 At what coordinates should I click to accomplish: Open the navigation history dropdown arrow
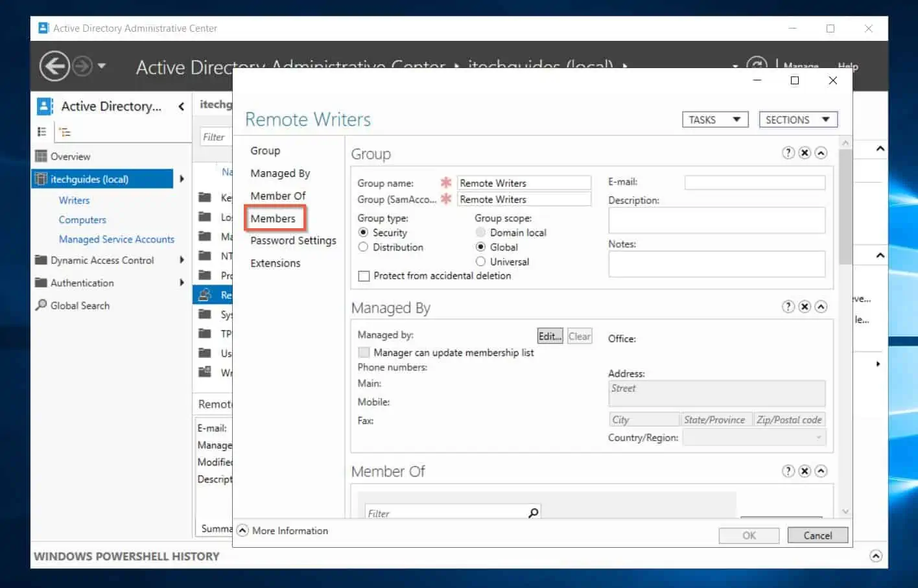[102, 66]
